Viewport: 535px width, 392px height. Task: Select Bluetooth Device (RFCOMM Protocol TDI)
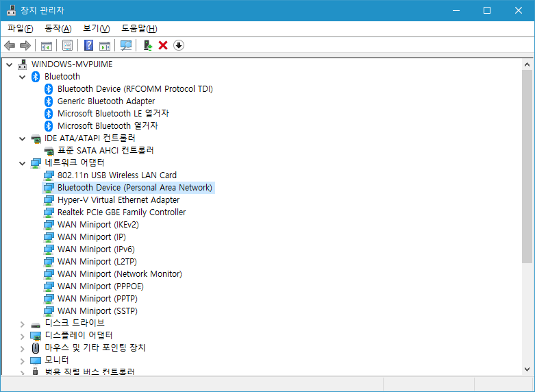click(135, 89)
